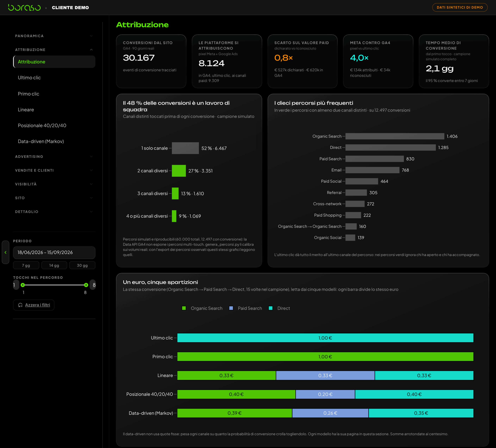Click the 1 solo canale bar
The width and height of the screenshot is (496, 448).
click(185, 148)
